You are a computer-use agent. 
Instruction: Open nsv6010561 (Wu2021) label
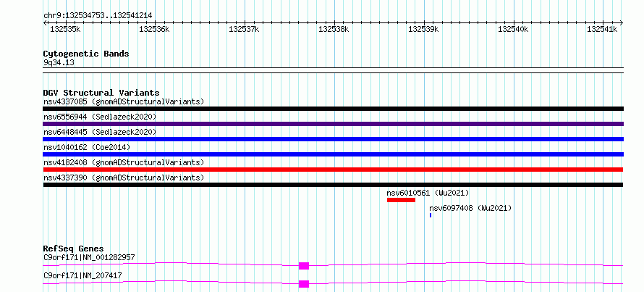[428, 193]
